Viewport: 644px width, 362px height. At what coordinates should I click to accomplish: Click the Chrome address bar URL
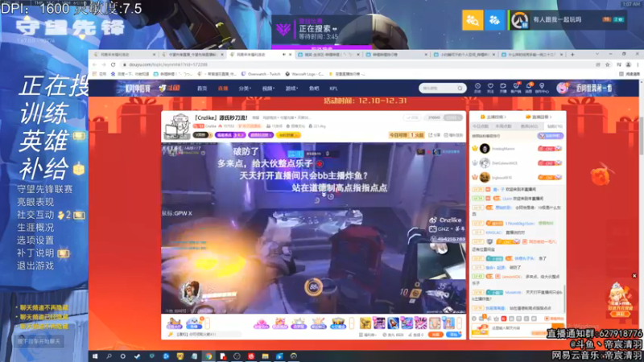[x=168, y=64]
